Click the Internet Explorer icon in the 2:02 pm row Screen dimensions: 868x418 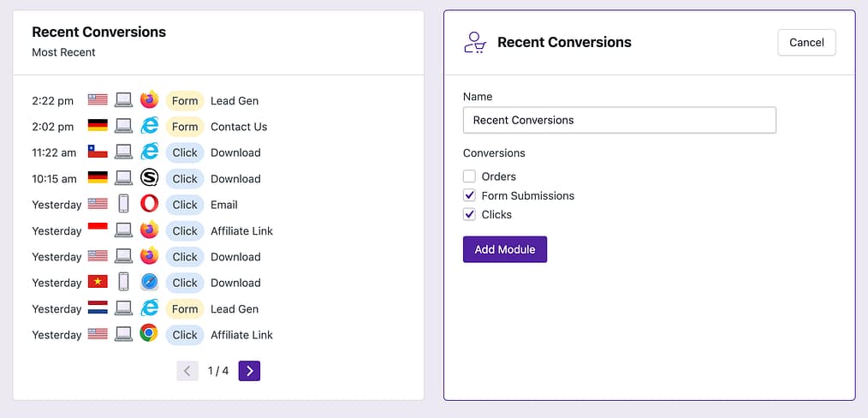149,127
